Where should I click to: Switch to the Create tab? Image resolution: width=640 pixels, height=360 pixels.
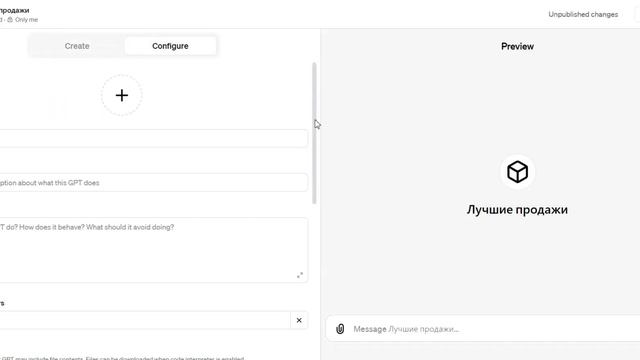tap(77, 46)
